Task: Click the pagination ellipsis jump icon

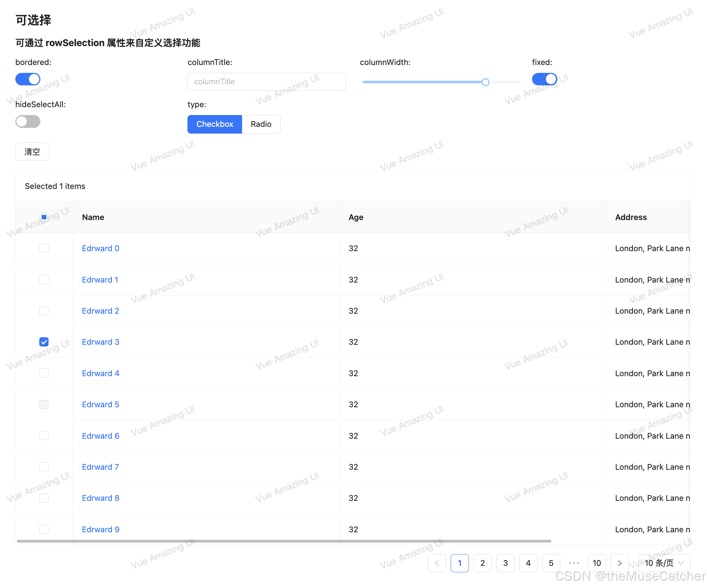Action: click(574, 563)
